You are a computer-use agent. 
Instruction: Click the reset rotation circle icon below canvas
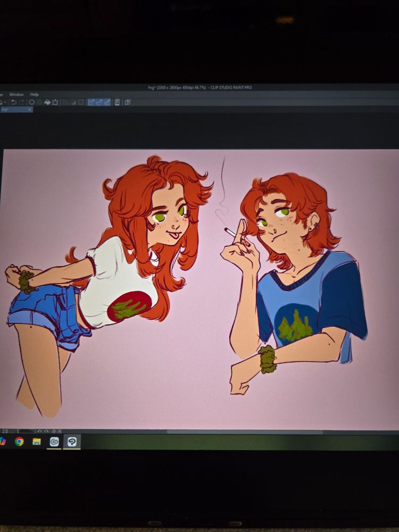click(54, 431)
